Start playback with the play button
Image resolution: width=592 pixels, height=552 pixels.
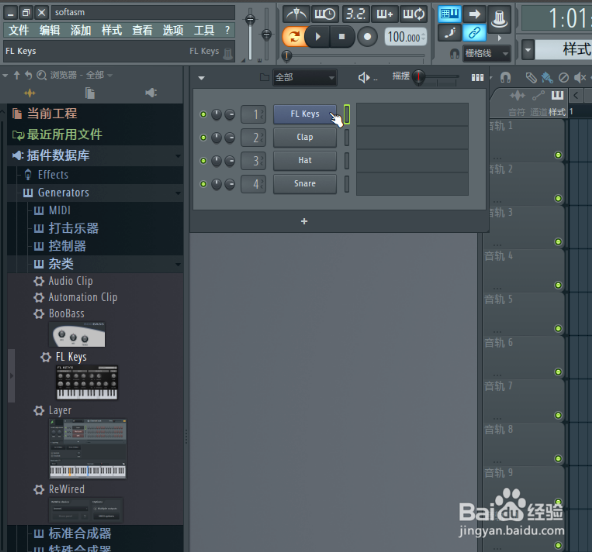click(x=318, y=37)
